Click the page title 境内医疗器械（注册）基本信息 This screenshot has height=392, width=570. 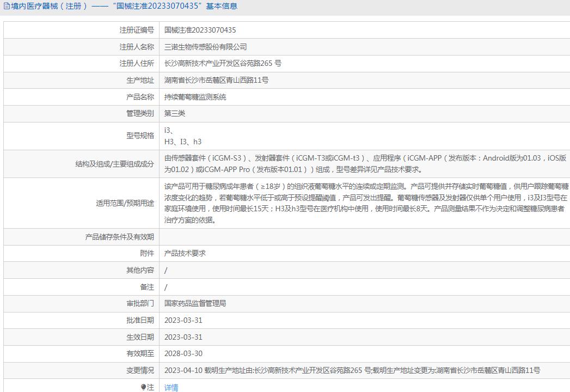[x=124, y=6]
